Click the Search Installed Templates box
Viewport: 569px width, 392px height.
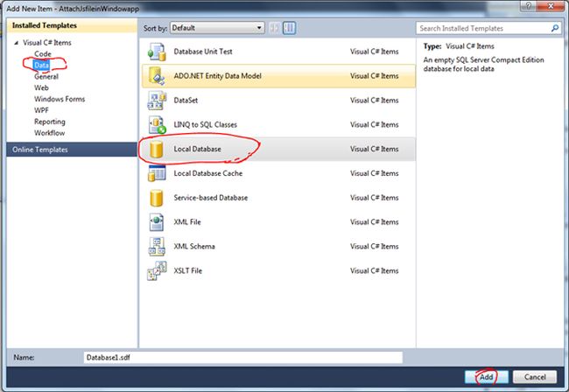click(488, 28)
